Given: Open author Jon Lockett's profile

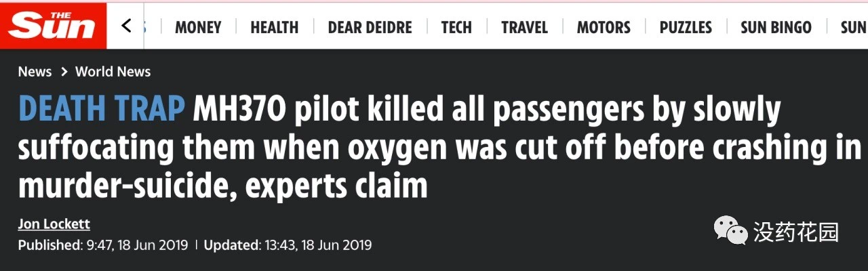Looking at the screenshot, I should [x=54, y=224].
